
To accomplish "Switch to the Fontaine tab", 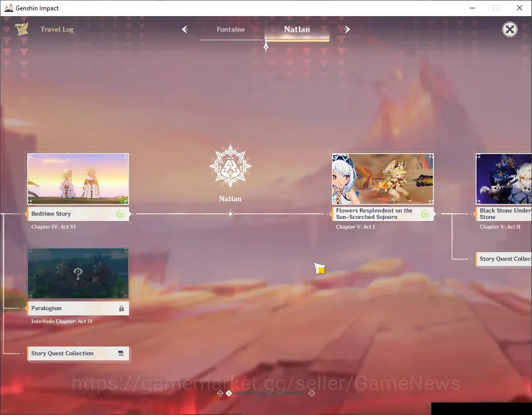I will pyautogui.click(x=231, y=30).
